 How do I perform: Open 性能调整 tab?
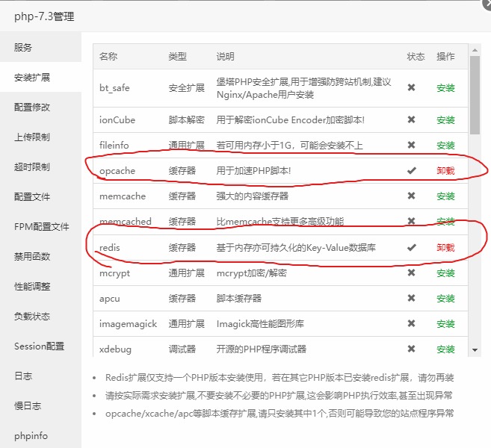(40, 286)
